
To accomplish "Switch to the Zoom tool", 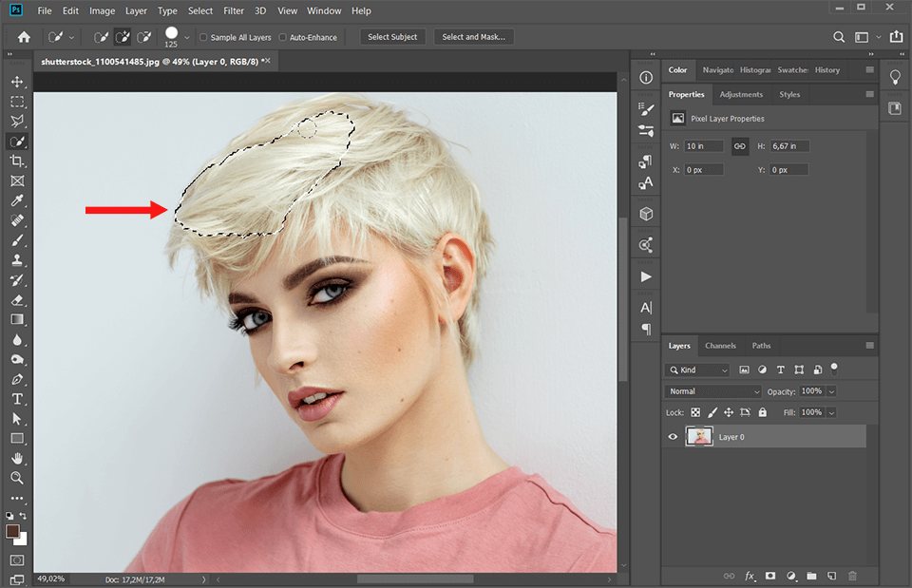I will (x=17, y=478).
